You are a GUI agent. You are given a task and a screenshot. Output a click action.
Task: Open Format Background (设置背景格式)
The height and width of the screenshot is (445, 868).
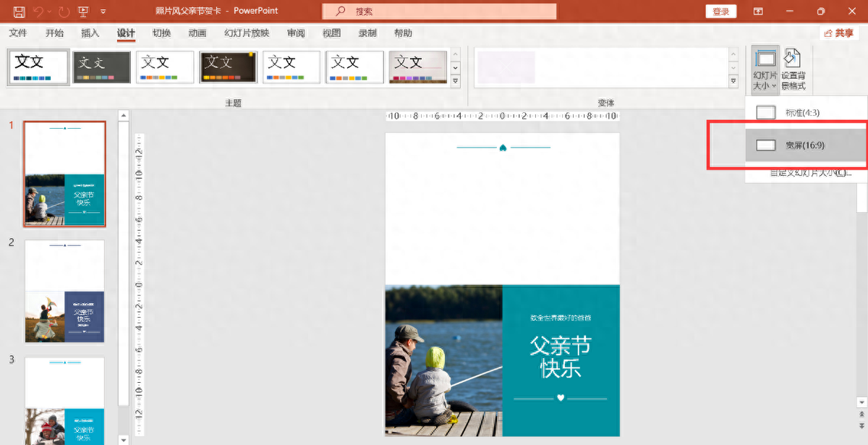click(x=793, y=69)
